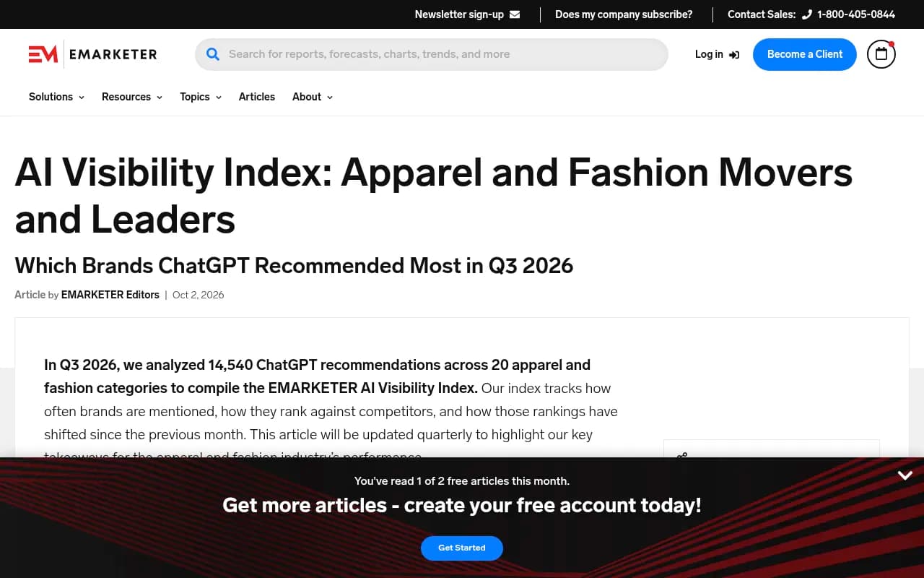Expand the Resources menu

point(132,97)
